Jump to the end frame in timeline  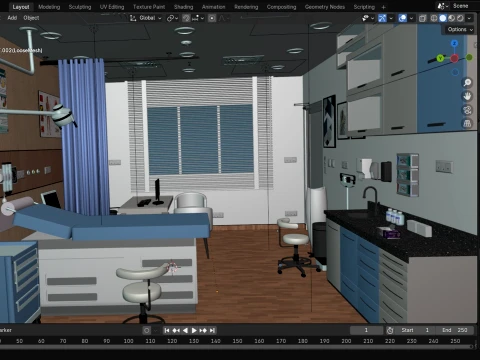pyautogui.click(x=212, y=330)
